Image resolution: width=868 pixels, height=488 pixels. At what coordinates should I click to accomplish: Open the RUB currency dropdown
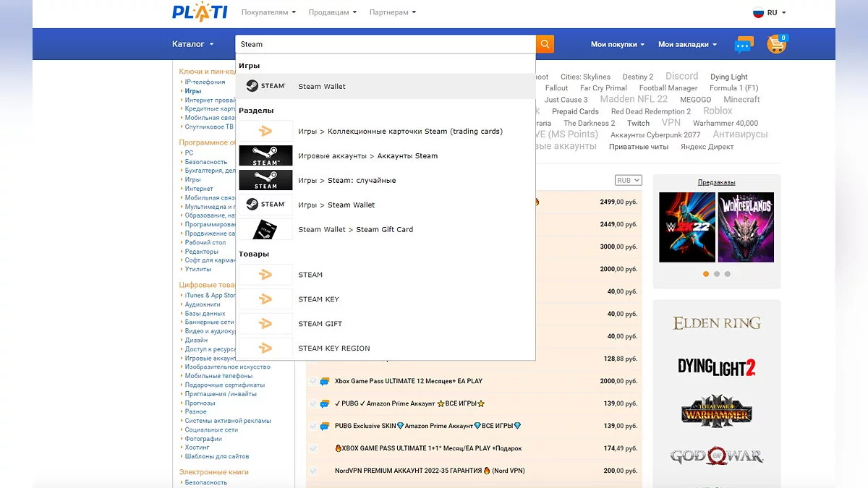tap(628, 180)
